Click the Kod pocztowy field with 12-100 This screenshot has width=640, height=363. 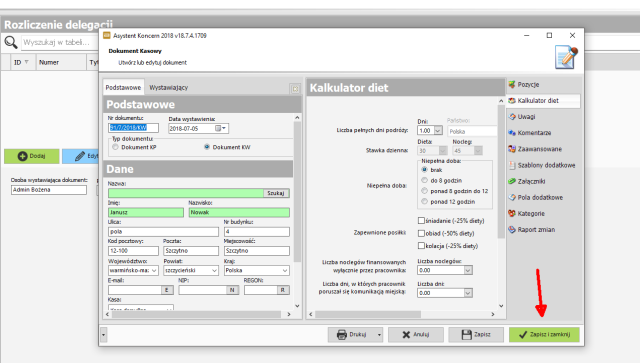pyautogui.click(x=133, y=251)
